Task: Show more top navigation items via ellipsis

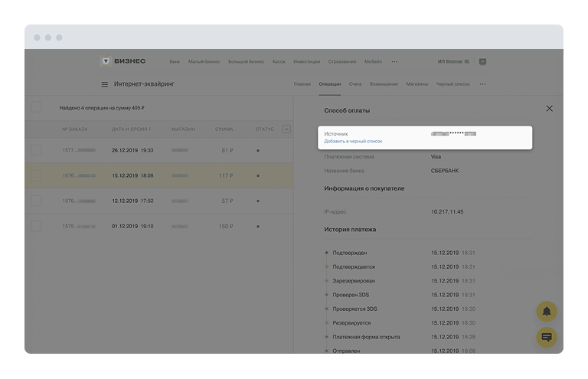Action: [x=395, y=61]
